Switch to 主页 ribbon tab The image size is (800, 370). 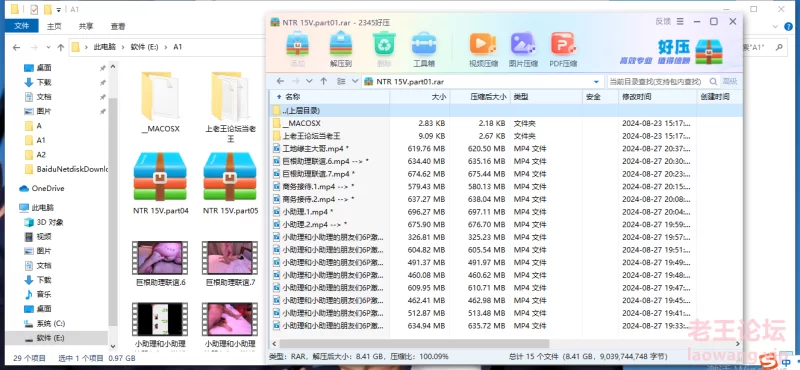(x=54, y=26)
